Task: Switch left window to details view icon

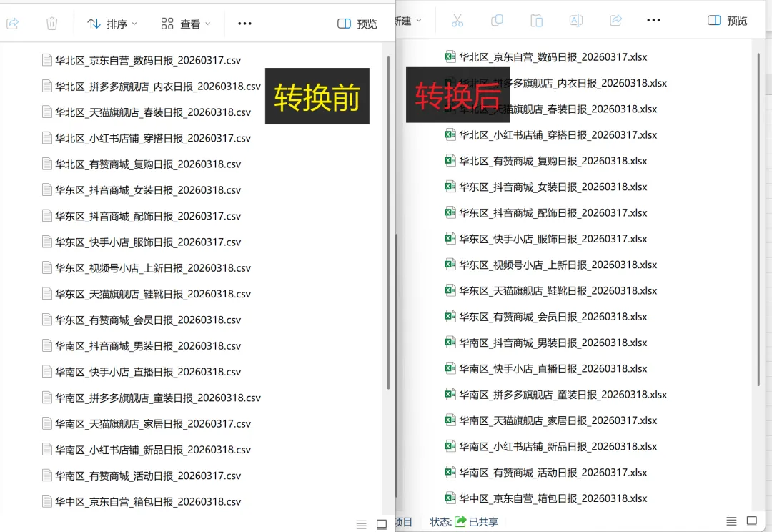Action: click(362, 525)
